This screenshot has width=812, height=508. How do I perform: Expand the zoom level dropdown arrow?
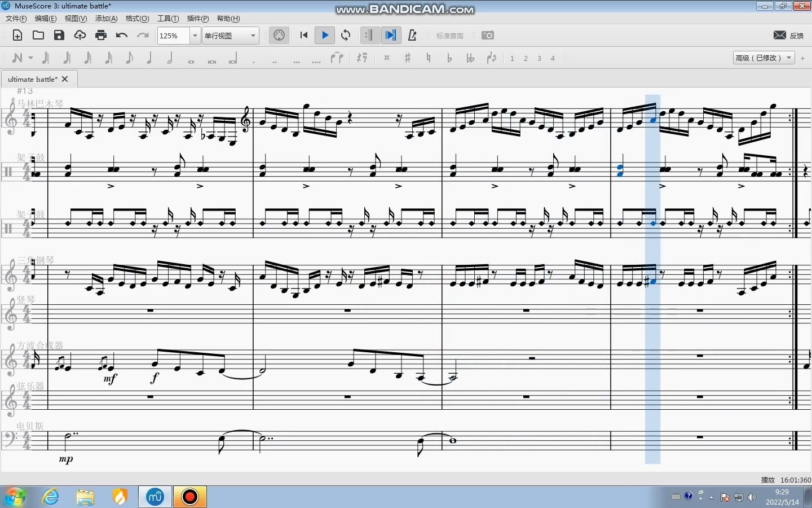pos(195,36)
